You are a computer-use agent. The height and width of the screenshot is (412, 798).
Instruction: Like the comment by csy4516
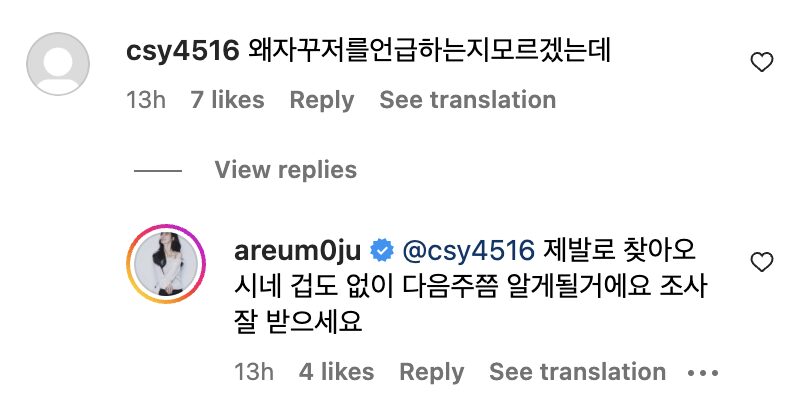[761, 62]
